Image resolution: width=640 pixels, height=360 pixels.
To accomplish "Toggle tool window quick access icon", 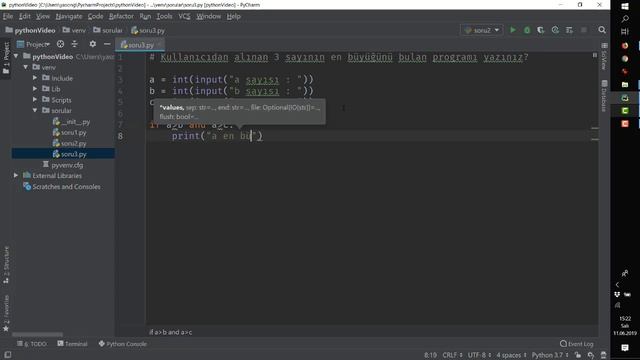I will click(7, 355).
